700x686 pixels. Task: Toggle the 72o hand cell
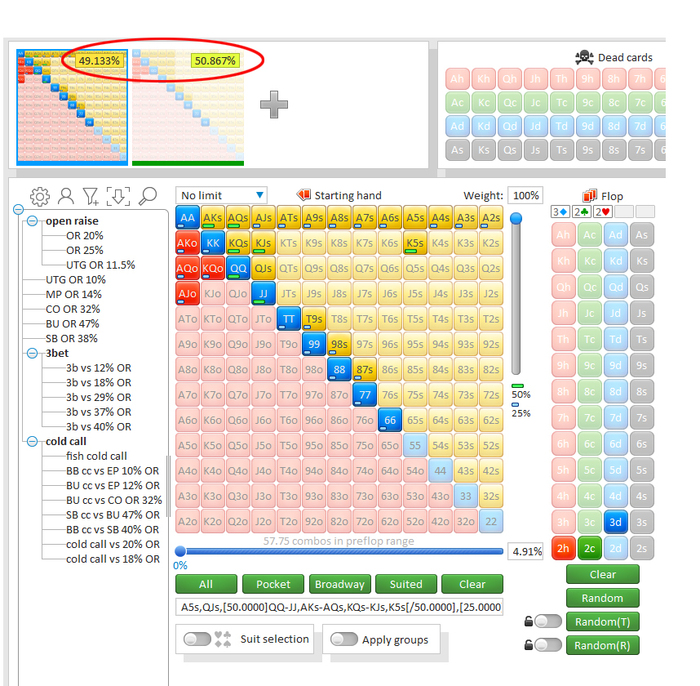click(x=365, y=521)
